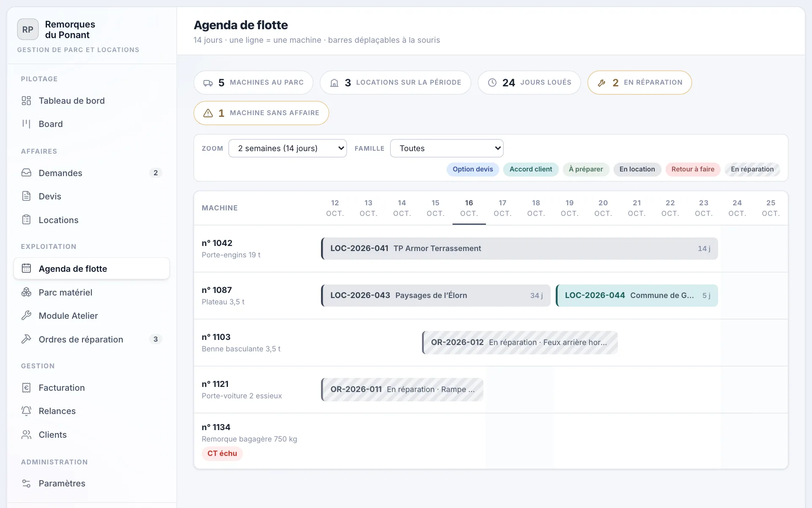
Task: Click the 16 oct. column header
Action: (469, 208)
